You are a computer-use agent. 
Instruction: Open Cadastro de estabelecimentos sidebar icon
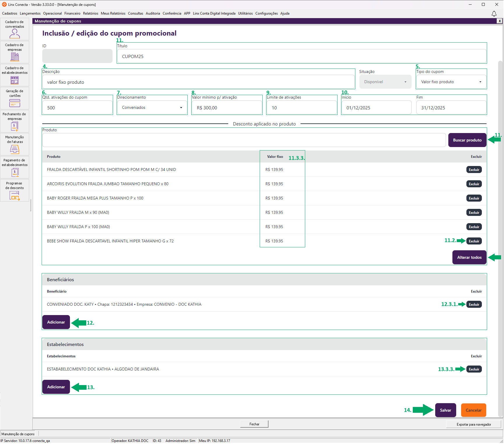(15, 75)
